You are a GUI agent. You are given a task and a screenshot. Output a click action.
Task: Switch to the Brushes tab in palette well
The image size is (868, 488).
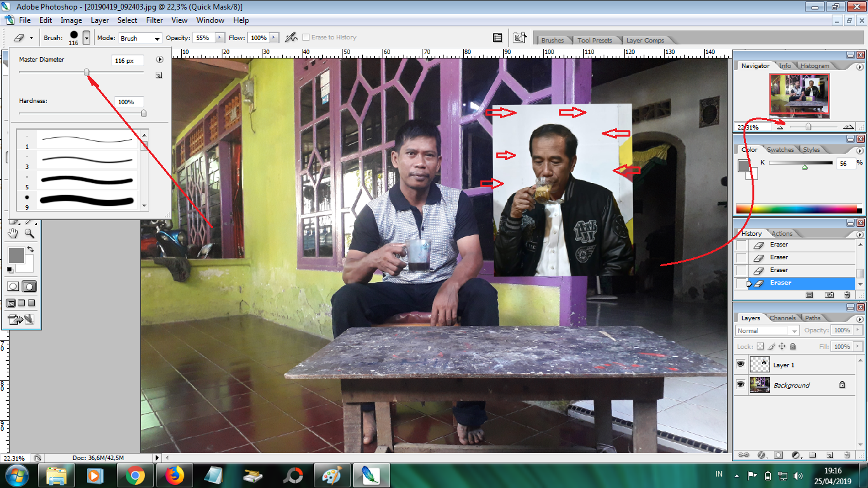click(x=552, y=40)
